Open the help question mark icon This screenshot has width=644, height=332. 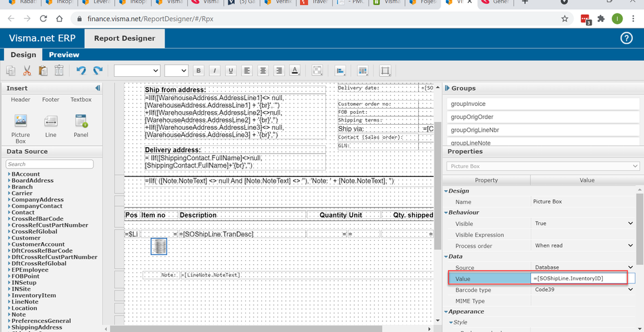pyautogui.click(x=625, y=38)
